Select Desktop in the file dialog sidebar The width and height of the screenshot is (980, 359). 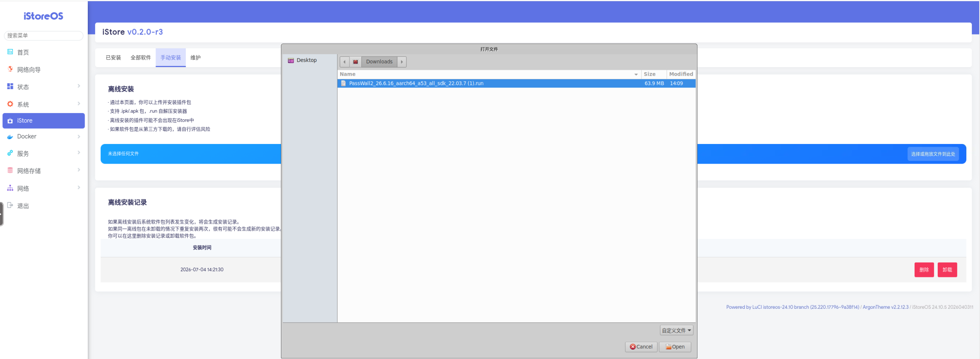310,60
